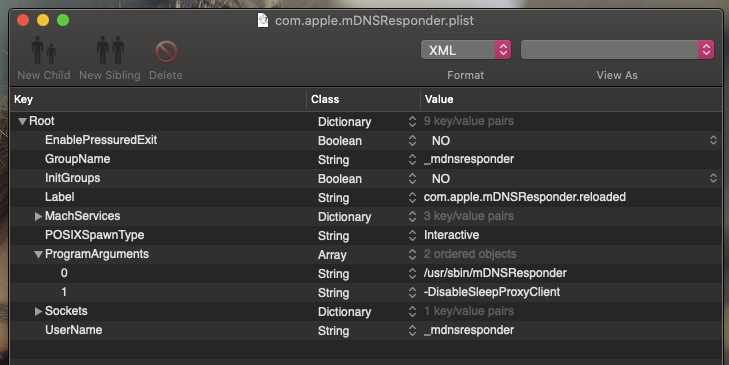
Task: Open class stepper for ProgramArguments row
Action: tap(412, 255)
